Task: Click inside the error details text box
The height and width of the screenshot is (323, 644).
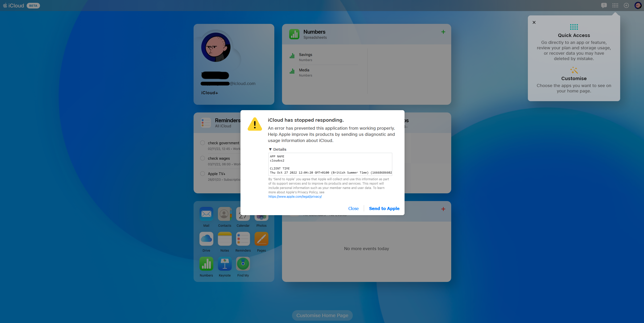Action: coord(330,164)
